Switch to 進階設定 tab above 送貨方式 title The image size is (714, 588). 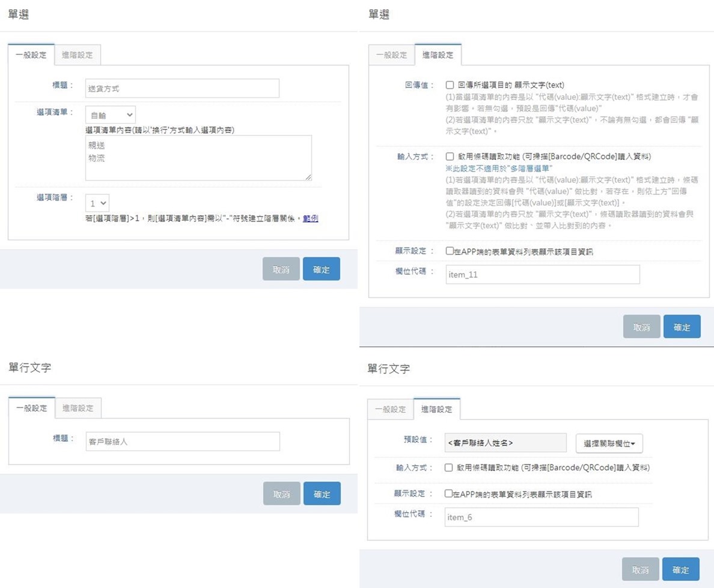pyautogui.click(x=78, y=55)
